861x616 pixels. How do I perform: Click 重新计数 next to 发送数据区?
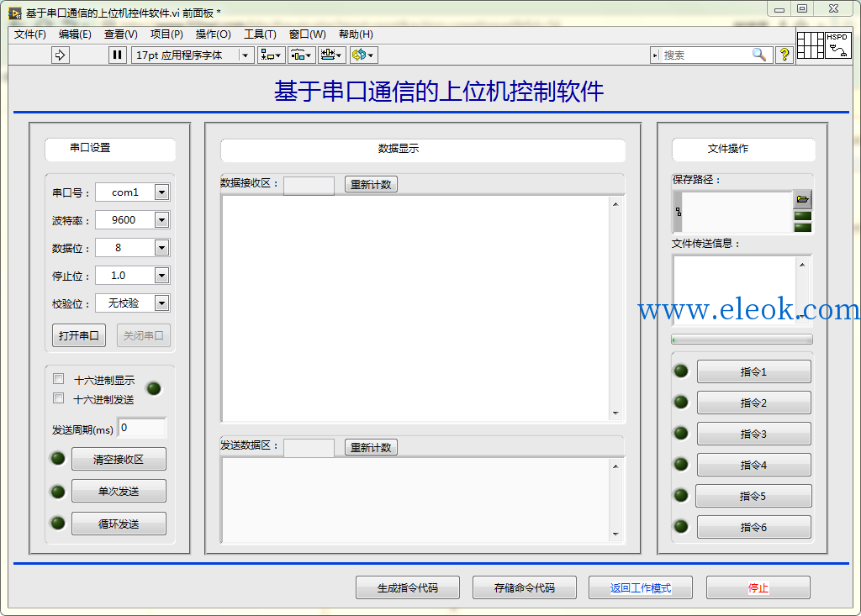click(x=371, y=447)
